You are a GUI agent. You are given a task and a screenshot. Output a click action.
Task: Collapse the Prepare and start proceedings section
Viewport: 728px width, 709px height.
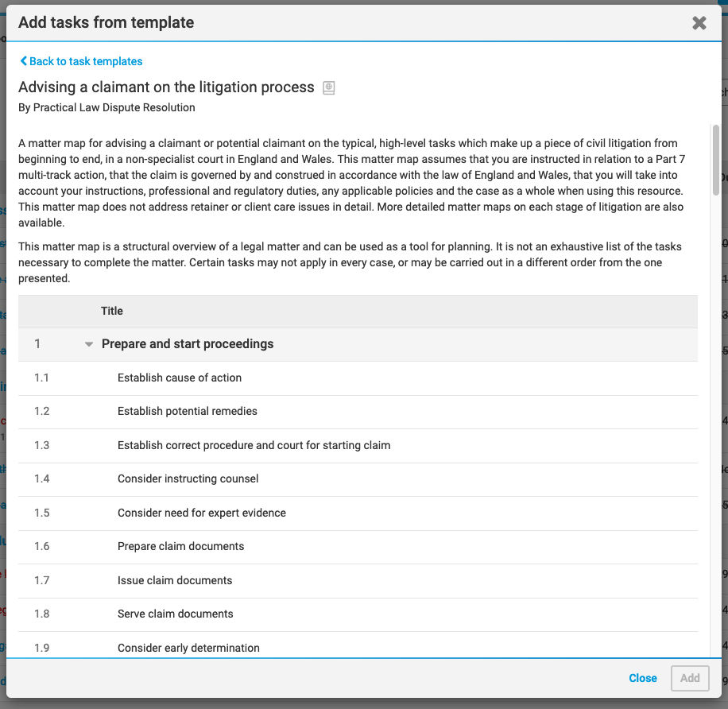pos(89,344)
